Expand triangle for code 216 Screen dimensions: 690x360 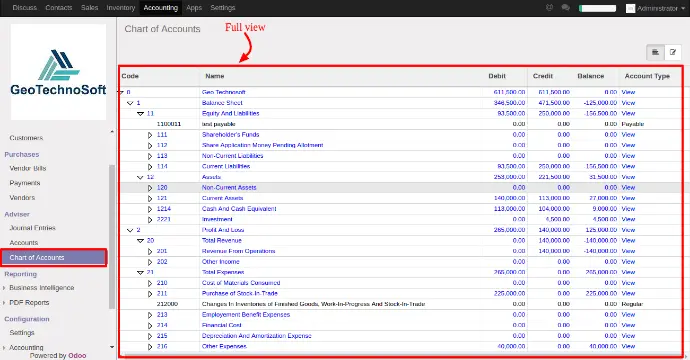pos(150,347)
